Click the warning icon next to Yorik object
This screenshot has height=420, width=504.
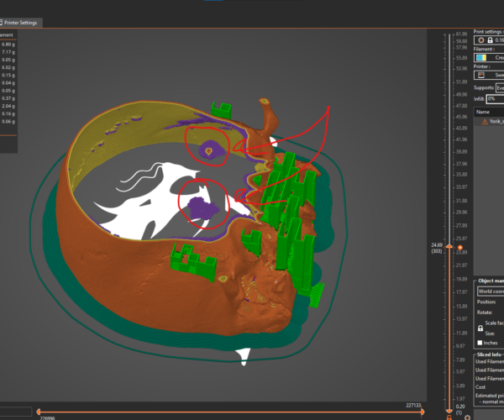pyautogui.click(x=483, y=122)
